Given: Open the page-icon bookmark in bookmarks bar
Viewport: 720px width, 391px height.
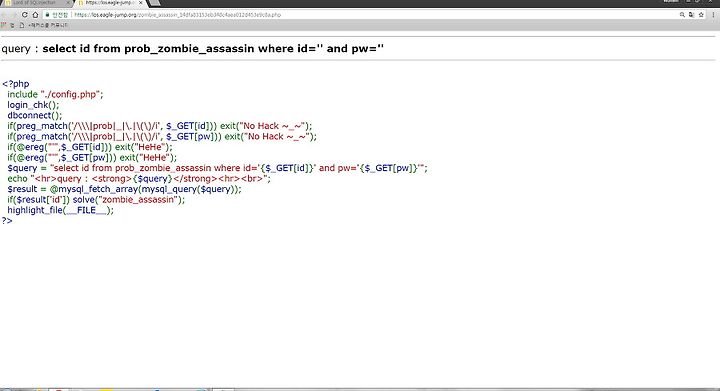Looking at the screenshot, I should click(x=22, y=25).
